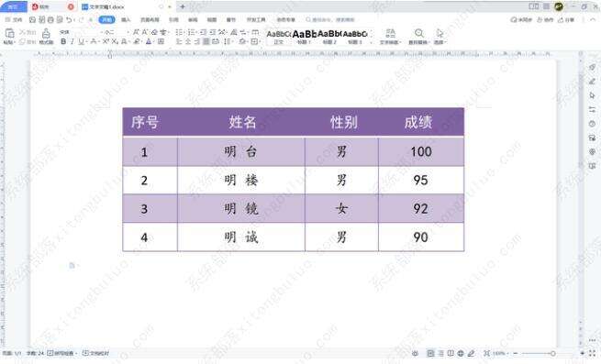Select the Normal (正文) style
The image size is (601, 364).
279,37
